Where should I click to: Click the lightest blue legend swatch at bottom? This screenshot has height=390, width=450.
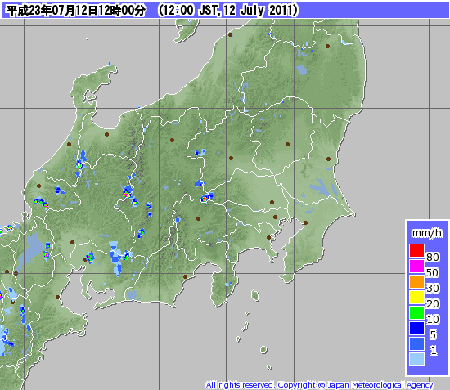coord(417,359)
